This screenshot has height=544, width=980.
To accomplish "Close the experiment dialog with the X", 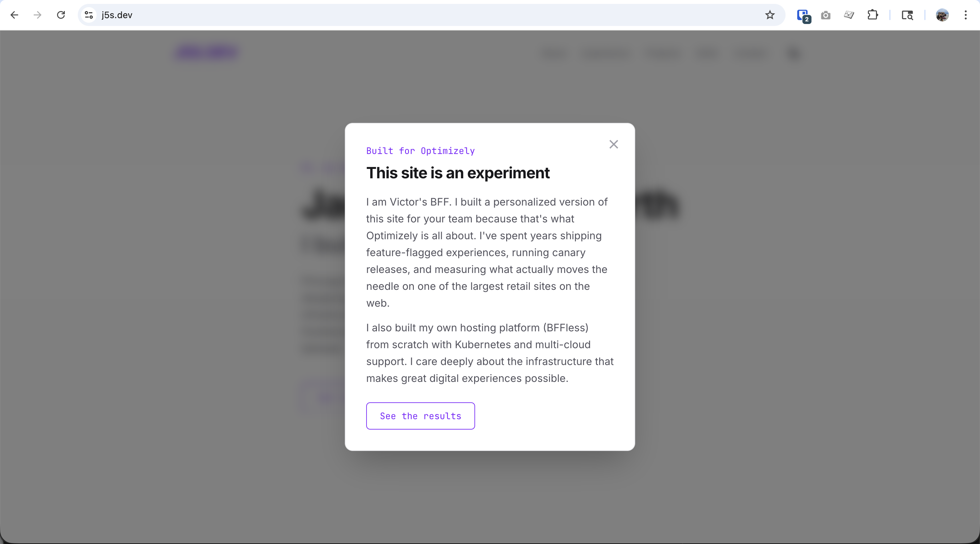I will pyautogui.click(x=613, y=144).
